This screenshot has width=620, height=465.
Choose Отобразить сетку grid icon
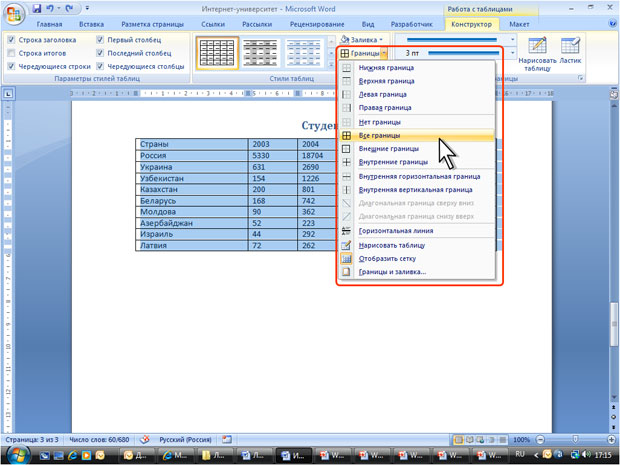(346, 259)
